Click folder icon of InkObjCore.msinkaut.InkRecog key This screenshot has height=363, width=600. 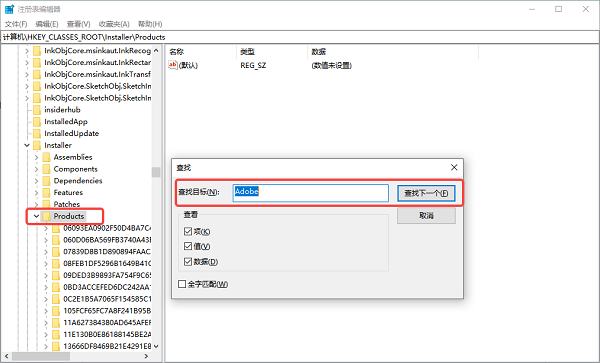pyautogui.click(x=37, y=51)
